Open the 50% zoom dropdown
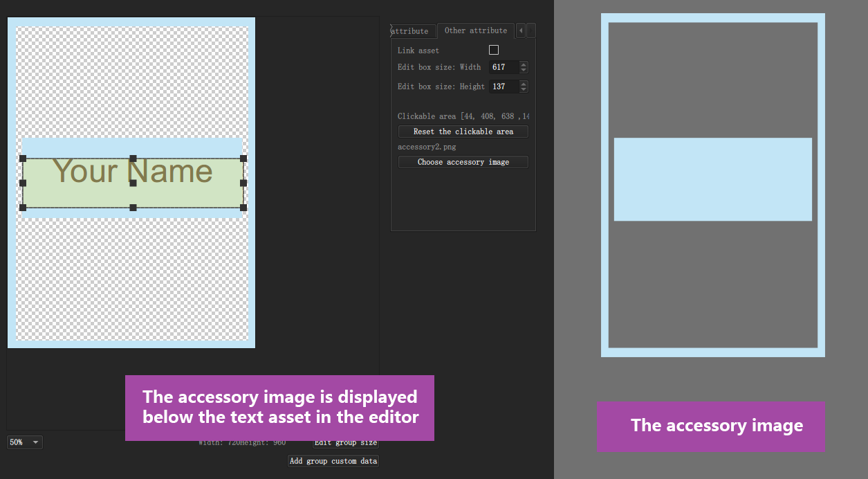This screenshot has height=479, width=868. click(x=25, y=442)
